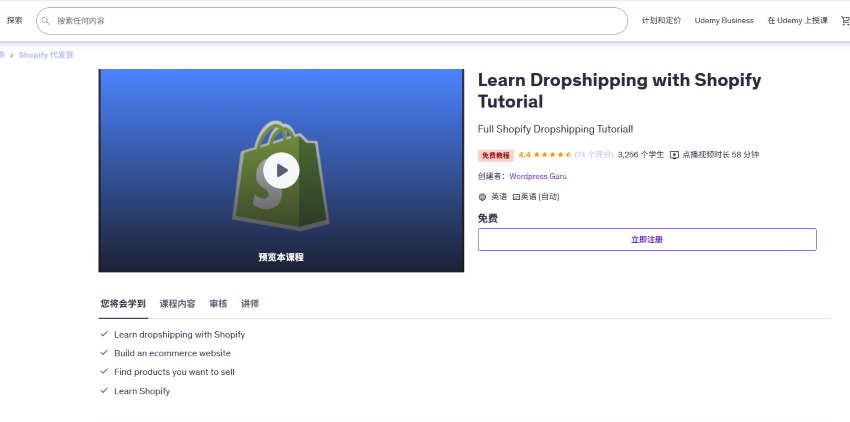Click 'Learn dropshipping with Shopify' item

pyautogui.click(x=179, y=335)
